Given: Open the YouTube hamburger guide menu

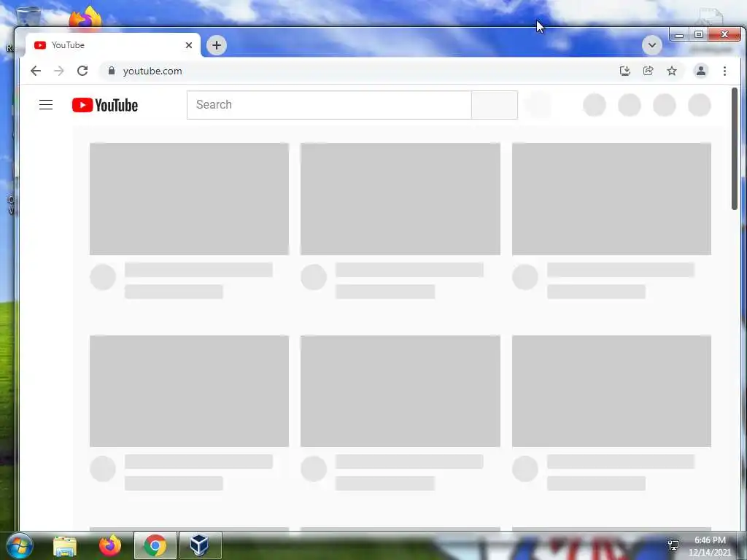Looking at the screenshot, I should coord(46,105).
